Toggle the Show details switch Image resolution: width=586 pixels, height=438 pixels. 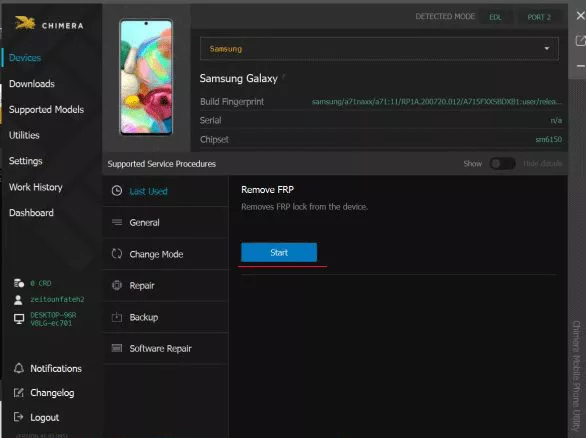point(503,164)
